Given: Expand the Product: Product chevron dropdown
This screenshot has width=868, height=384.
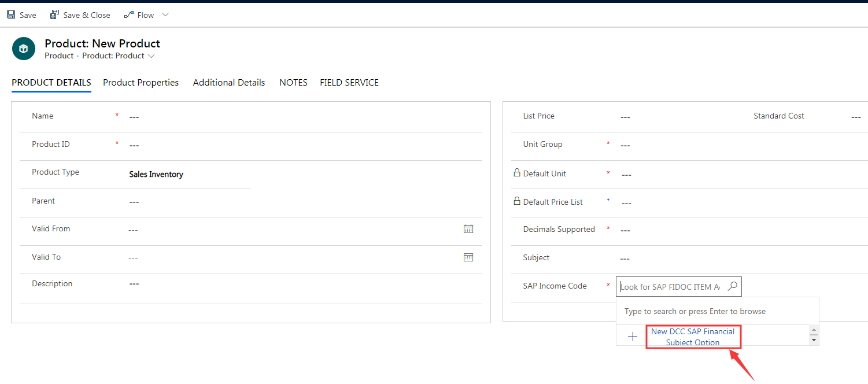Looking at the screenshot, I should coord(151,56).
